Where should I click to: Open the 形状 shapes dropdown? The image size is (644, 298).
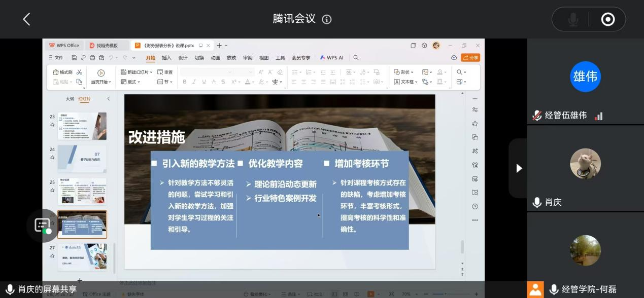(404, 72)
